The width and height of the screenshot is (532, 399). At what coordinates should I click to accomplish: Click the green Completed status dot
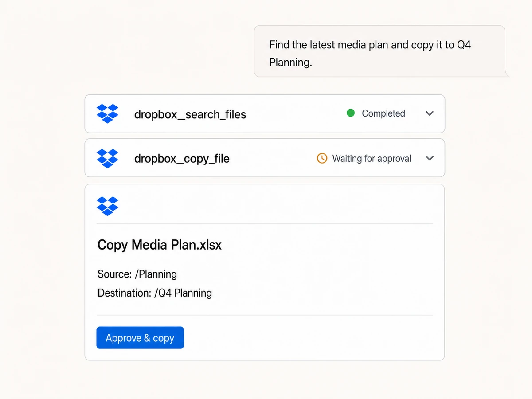coord(350,113)
